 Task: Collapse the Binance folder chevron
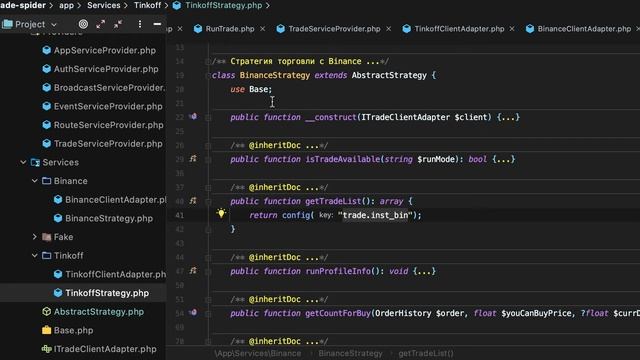[35, 181]
